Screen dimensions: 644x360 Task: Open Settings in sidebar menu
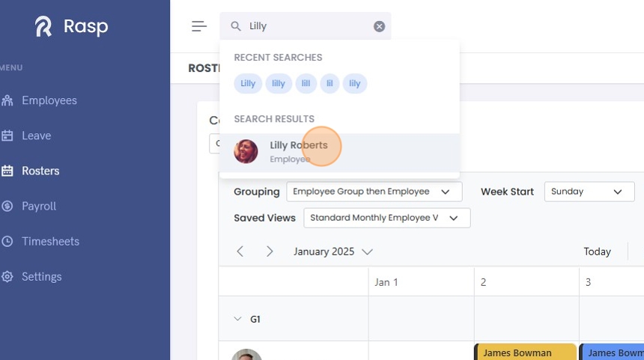coord(41,277)
